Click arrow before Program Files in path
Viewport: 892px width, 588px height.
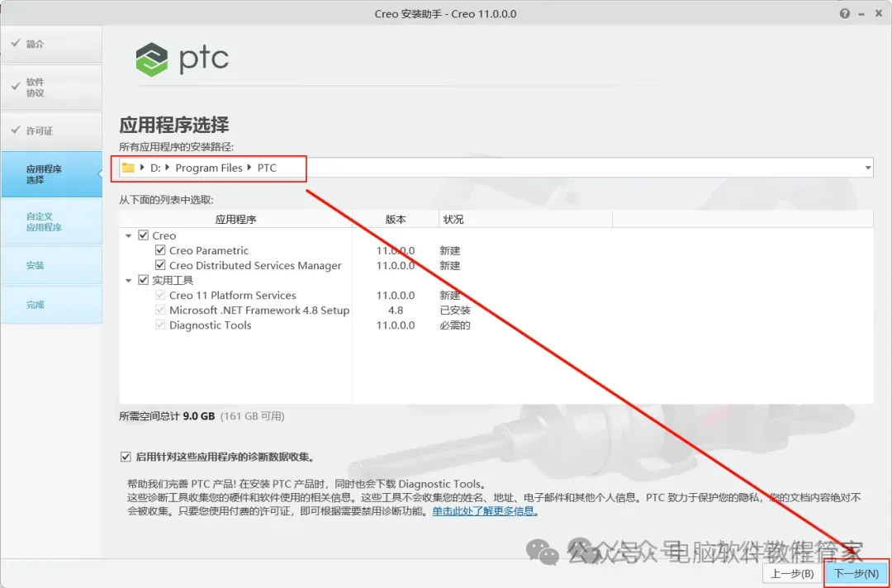pos(168,168)
